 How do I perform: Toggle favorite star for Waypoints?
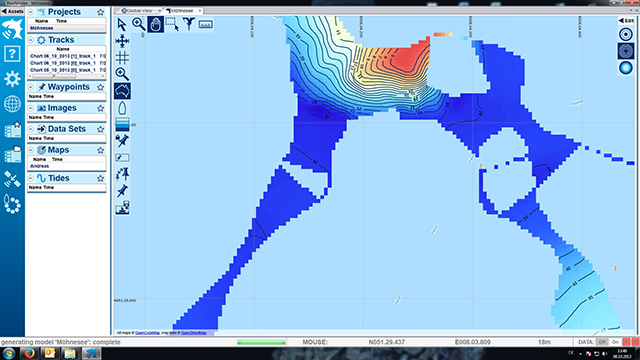pyautogui.click(x=100, y=87)
